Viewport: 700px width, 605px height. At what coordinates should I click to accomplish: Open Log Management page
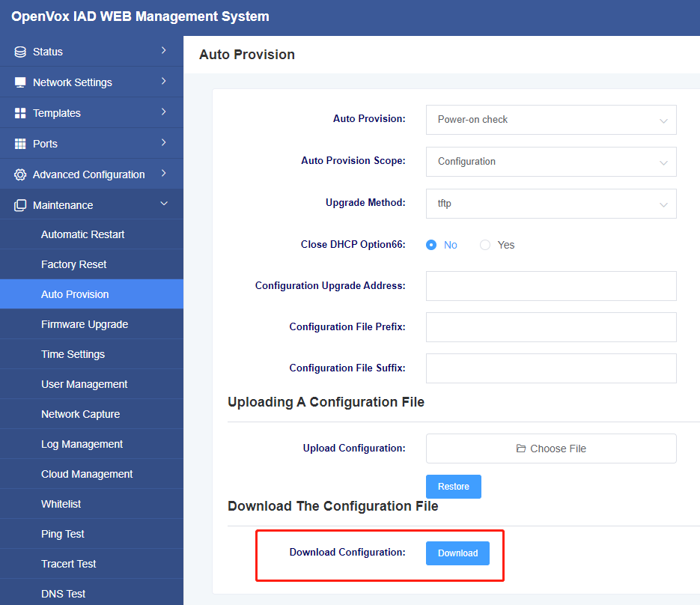[91, 444]
